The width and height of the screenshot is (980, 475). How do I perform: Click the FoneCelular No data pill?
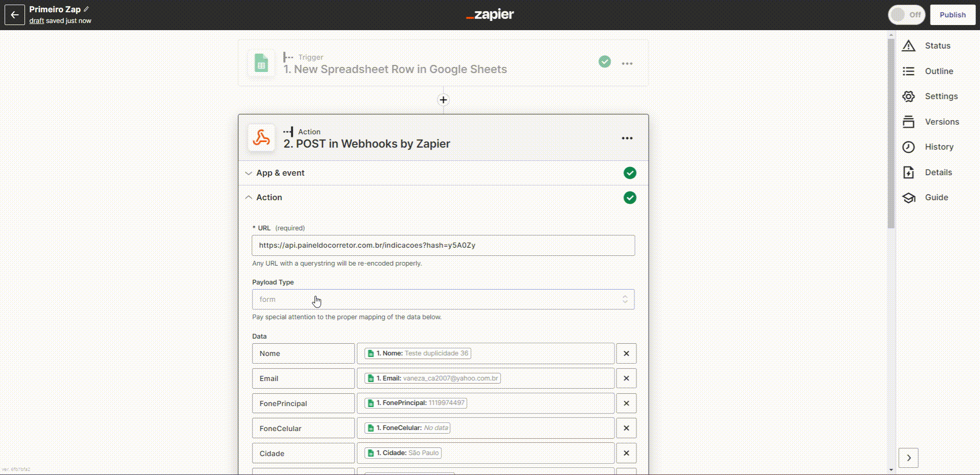(407, 428)
